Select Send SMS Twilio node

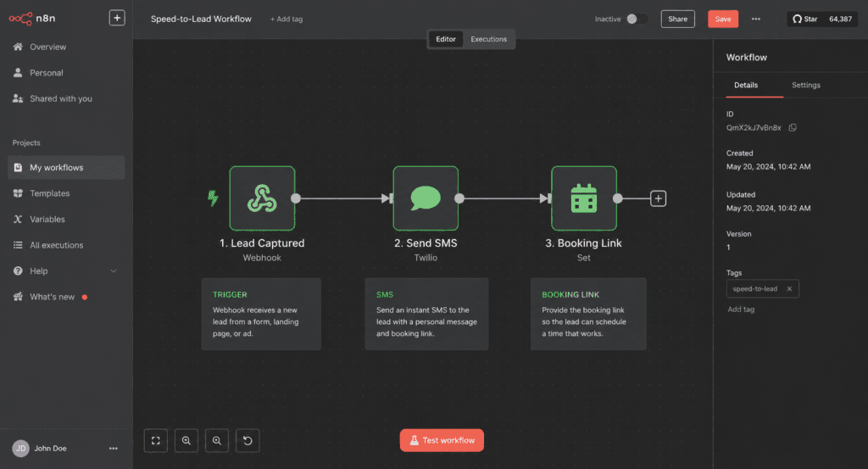tap(426, 198)
